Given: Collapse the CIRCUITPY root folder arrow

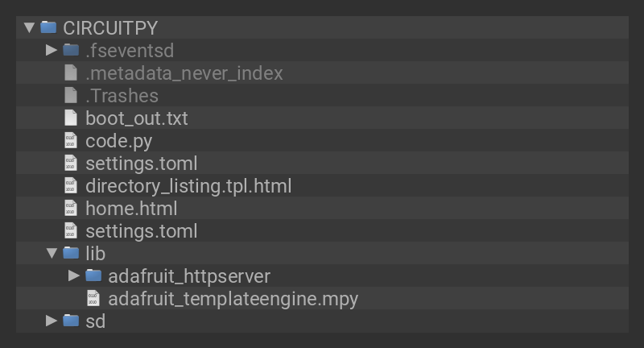Looking at the screenshot, I should click(29, 27).
